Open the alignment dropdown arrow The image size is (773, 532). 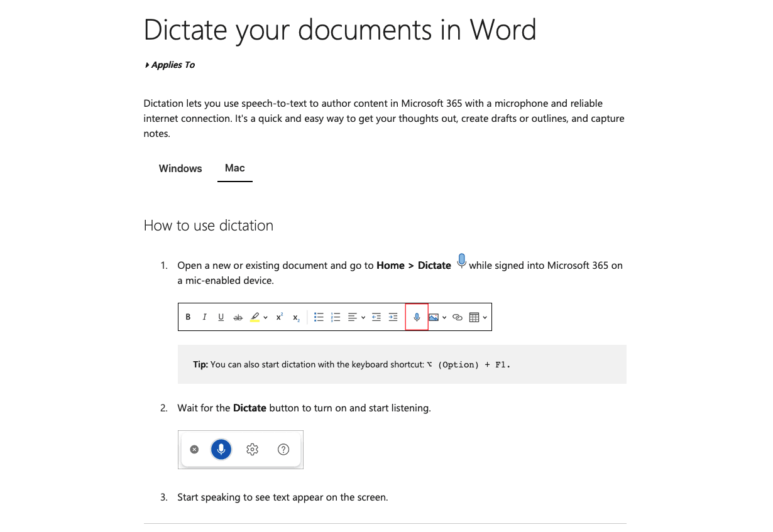click(x=363, y=318)
